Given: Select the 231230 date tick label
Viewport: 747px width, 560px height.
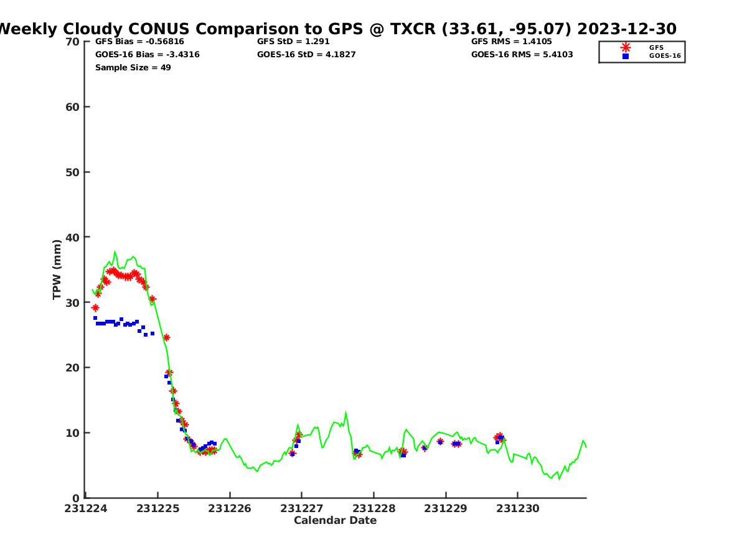Looking at the screenshot, I should click(x=517, y=508).
